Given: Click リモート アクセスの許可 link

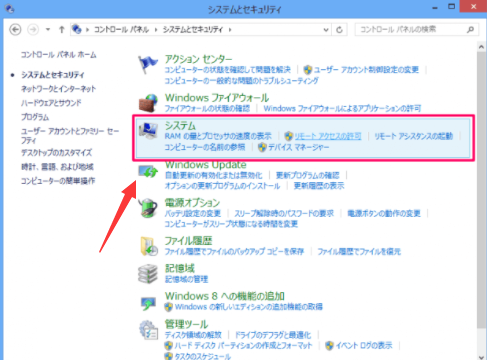Looking at the screenshot, I should tap(328, 136).
